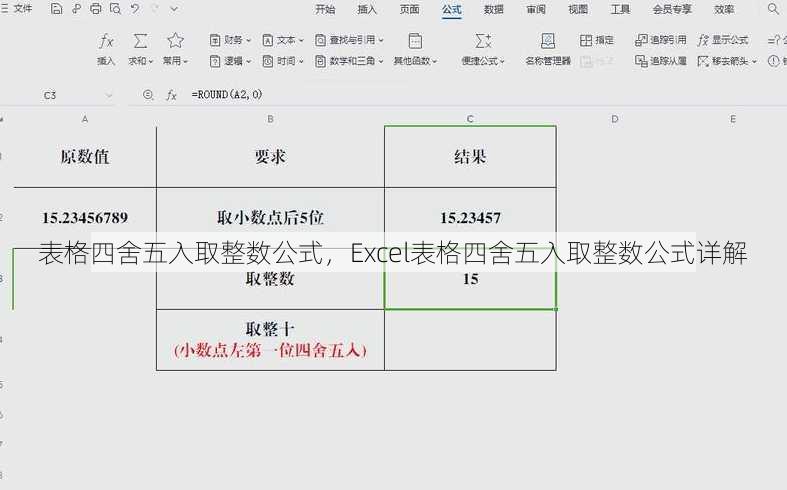Click the 取整十 requirement cell
This screenshot has width=787, height=490.
[x=271, y=340]
